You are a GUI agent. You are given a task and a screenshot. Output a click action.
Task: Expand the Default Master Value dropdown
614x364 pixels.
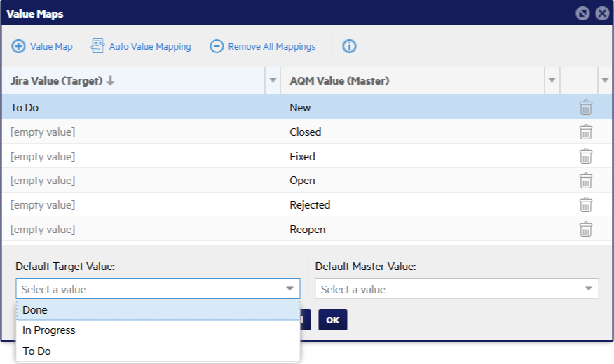point(589,289)
